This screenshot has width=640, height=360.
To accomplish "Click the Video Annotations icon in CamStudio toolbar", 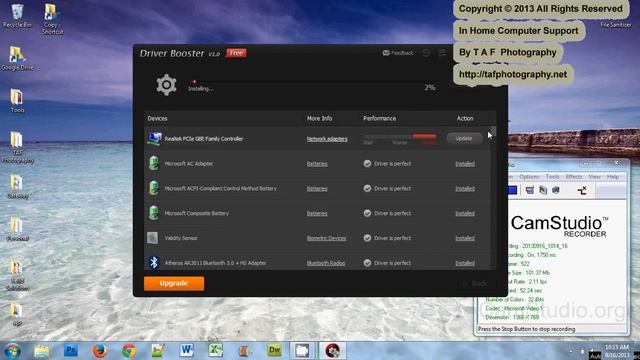I will (x=556, y=190).
